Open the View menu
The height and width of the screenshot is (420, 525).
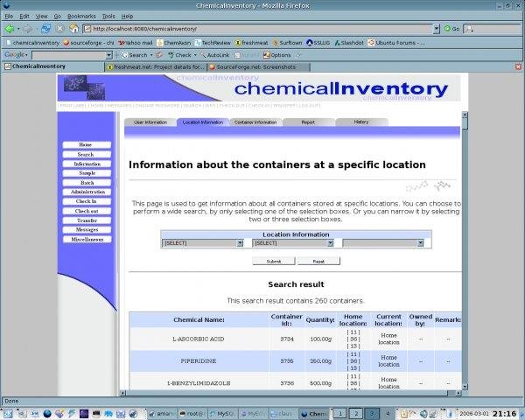41,16
